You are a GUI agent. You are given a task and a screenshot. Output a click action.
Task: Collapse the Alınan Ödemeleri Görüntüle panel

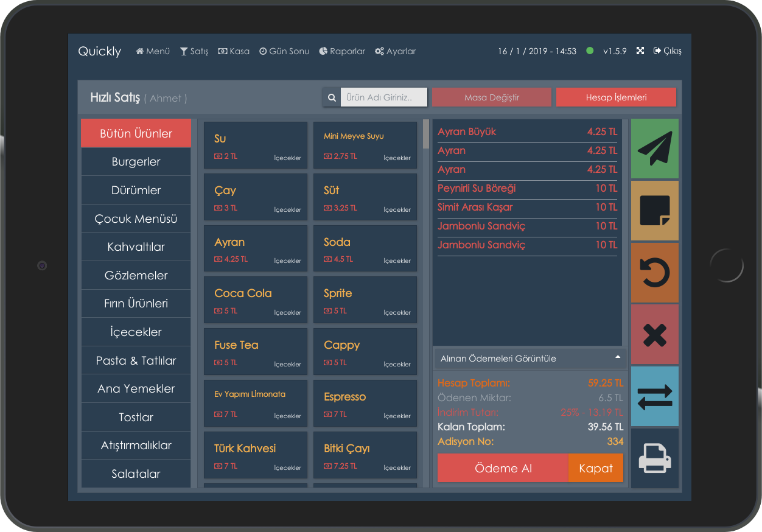click(x=618, y=359)
